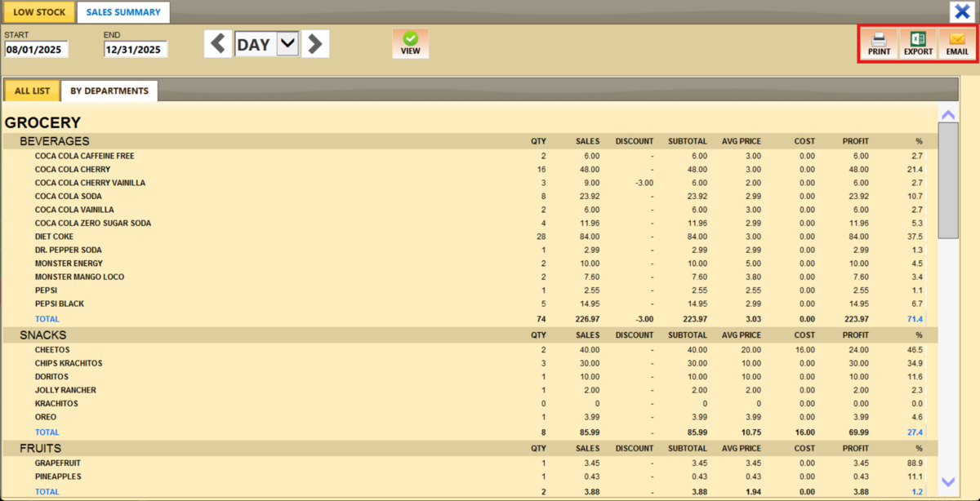This screenshot has height=501, width=980.
Task: Select the SNACKS category header
Action: (42, 335)
